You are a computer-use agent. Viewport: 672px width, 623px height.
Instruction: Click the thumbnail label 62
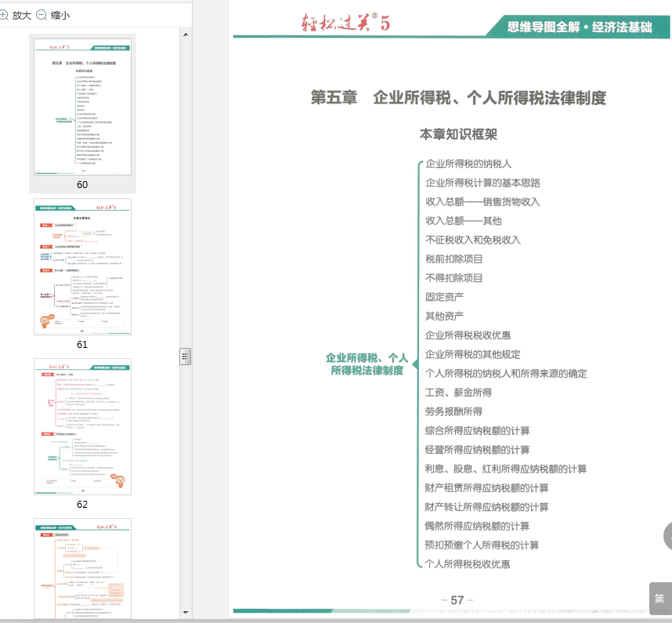tap(82, 505)
